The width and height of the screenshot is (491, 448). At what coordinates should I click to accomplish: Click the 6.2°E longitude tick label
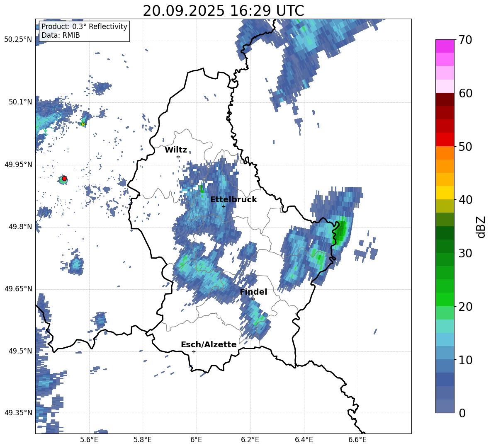pyautogui.click(x=250, y=440)
